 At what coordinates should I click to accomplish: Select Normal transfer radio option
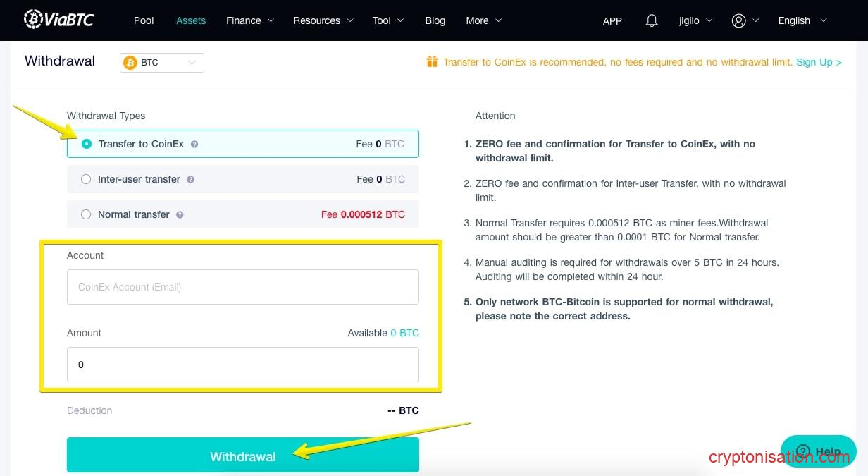click(86, 214)
